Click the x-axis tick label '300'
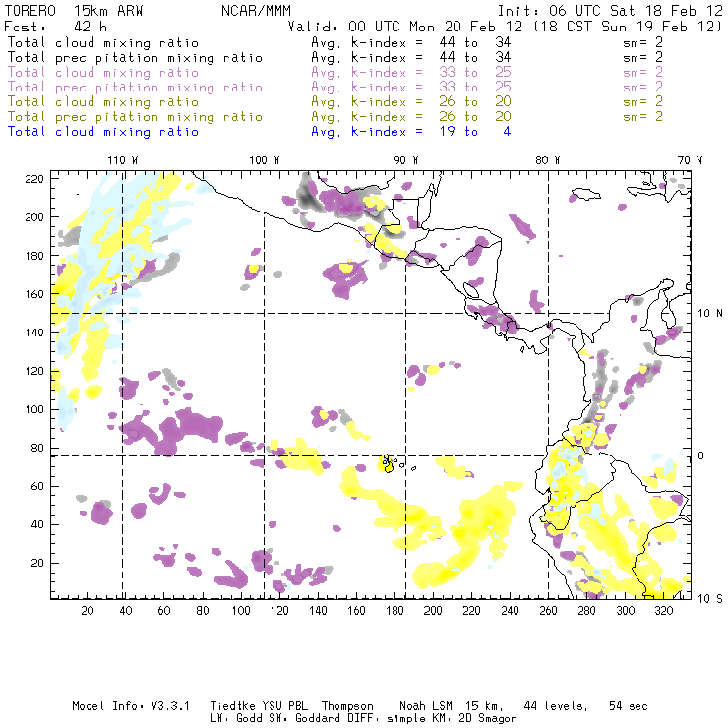The height and width of the screenshot is (728, 728). 626,611
